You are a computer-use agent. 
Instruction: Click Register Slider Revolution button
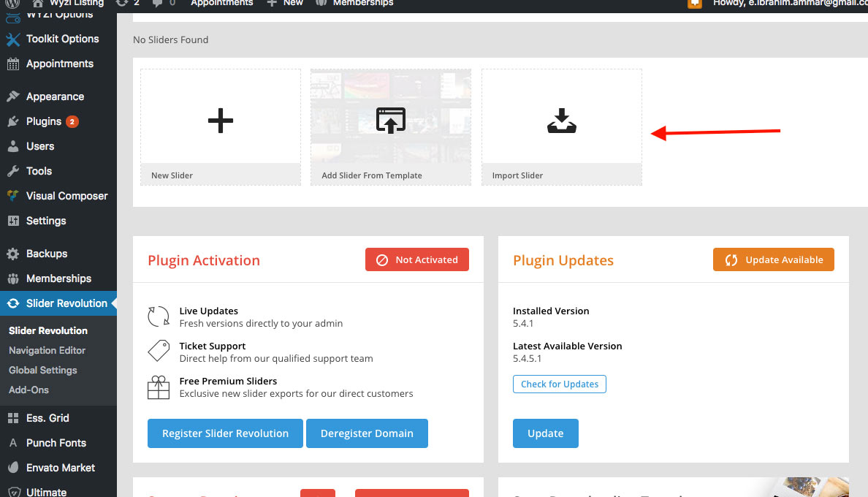click(x=225, y=433)
